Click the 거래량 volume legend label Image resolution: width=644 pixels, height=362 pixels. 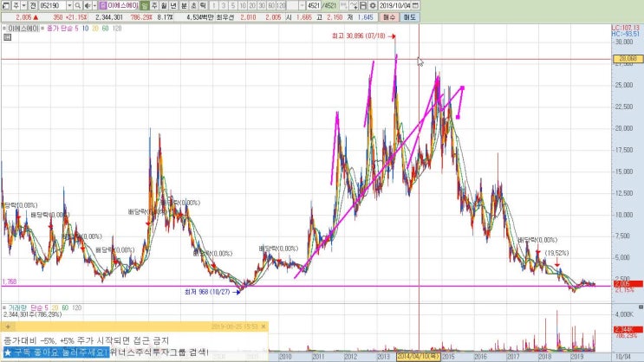point(17,307)
